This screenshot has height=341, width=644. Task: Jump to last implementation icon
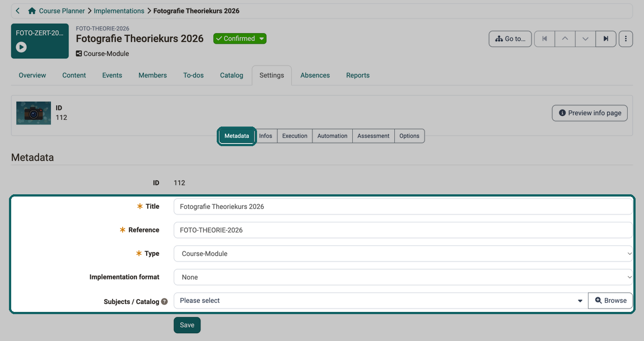606,39
